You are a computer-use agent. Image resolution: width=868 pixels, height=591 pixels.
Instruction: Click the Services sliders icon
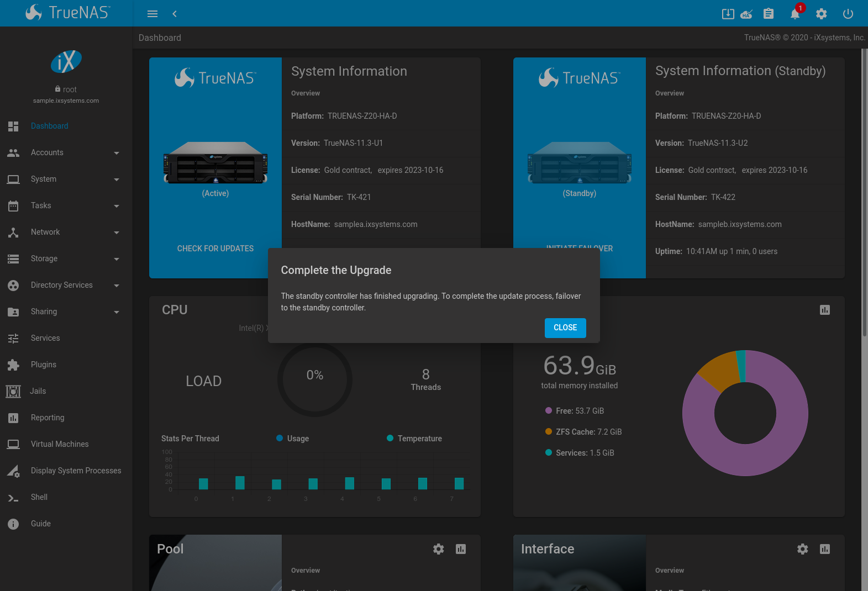click(x=13, y=338)
